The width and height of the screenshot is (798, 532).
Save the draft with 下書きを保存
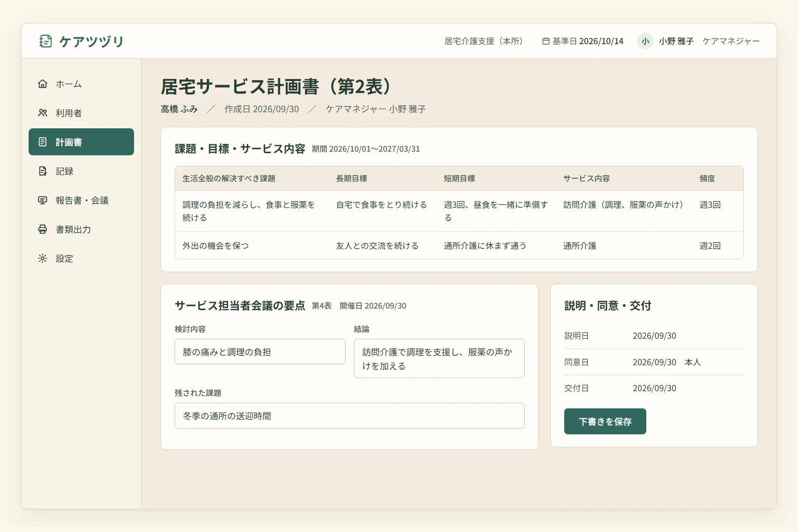[605, 421]
